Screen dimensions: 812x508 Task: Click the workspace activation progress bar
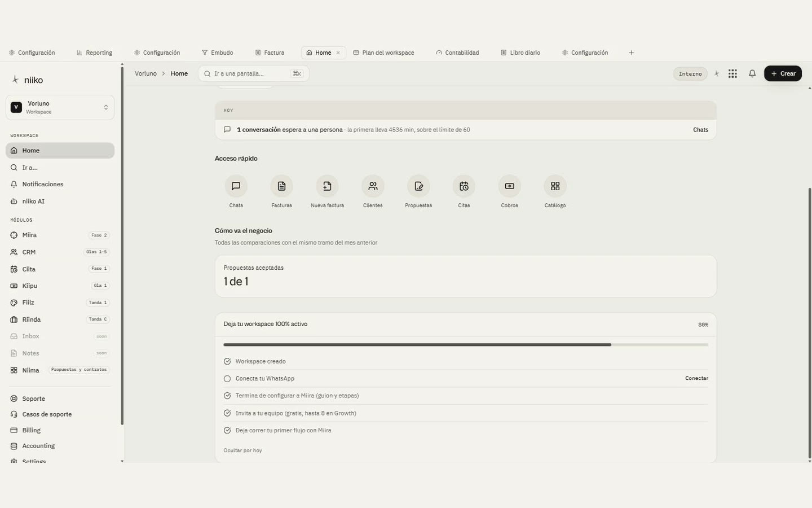coord(466,344)
